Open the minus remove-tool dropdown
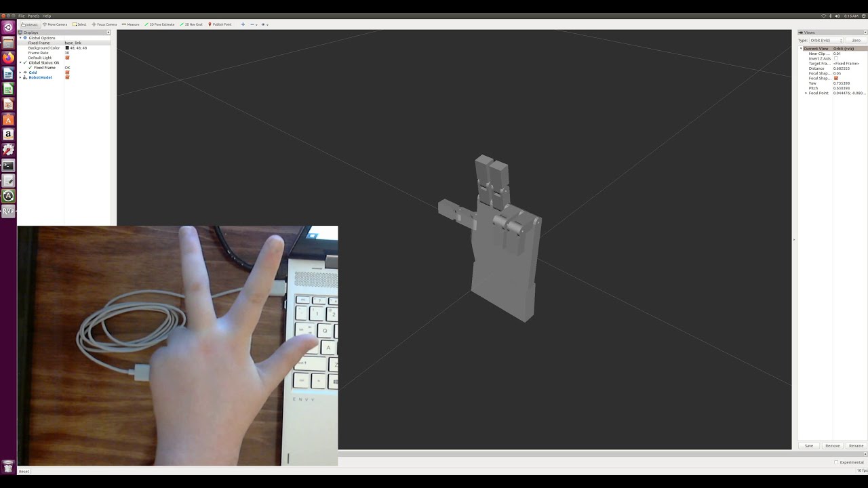The image size is (868, 488). pos(254,24)
